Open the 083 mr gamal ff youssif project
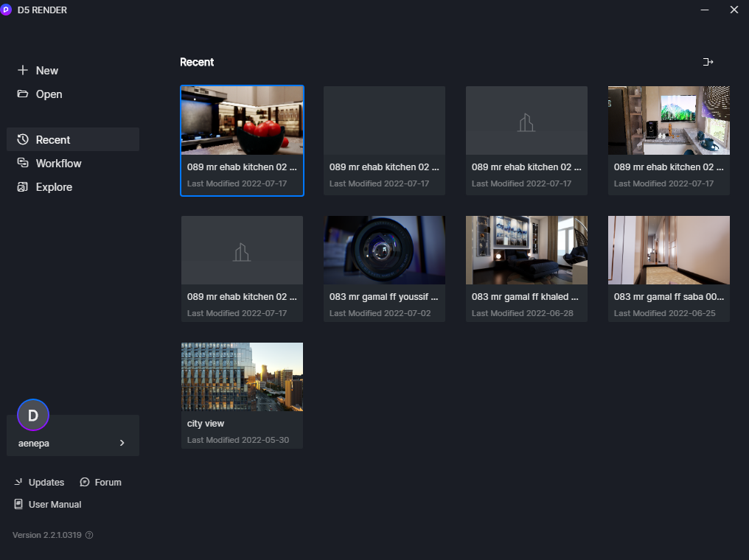The width and height of the screenshot is (749, 560). click(385, 269)
